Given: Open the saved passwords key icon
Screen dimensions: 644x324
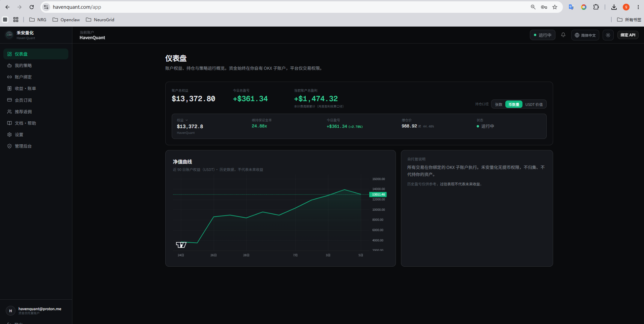Looking at the screenshot, I should (544, 7).
